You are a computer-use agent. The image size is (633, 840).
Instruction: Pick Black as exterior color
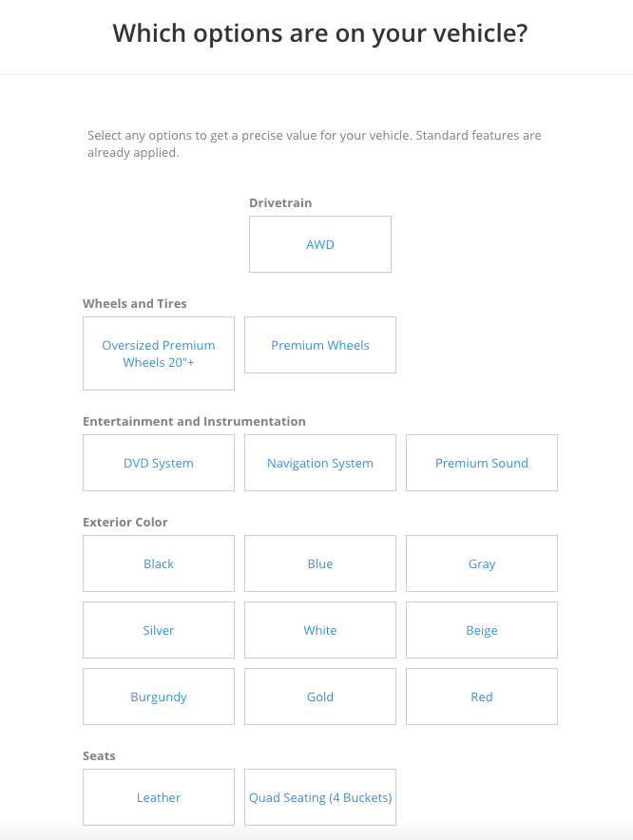coord(159,563)
